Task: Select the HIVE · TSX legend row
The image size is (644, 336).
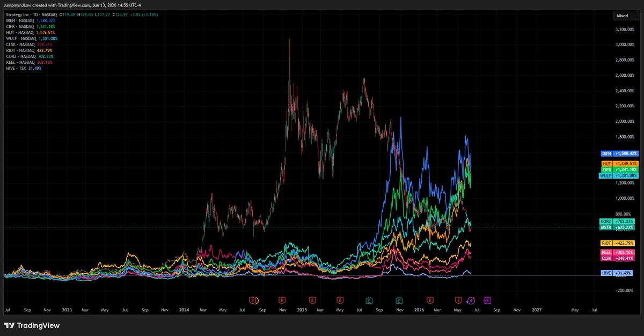Action: (23, 68)
